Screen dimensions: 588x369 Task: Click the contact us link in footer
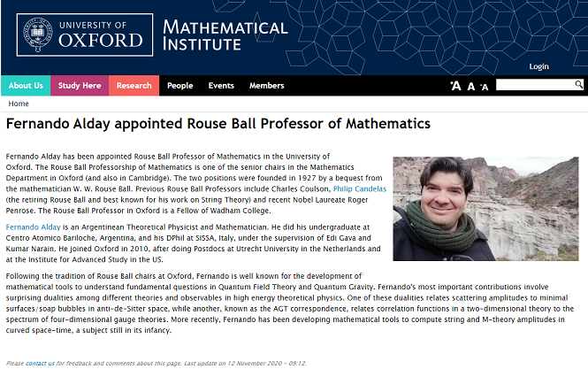[40, 363]
